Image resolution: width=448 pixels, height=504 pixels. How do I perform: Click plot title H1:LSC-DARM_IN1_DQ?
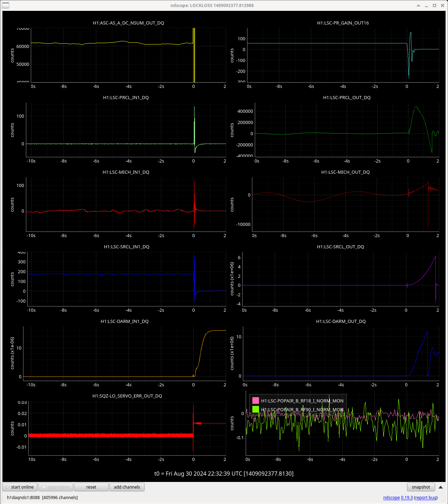point(125,321)
